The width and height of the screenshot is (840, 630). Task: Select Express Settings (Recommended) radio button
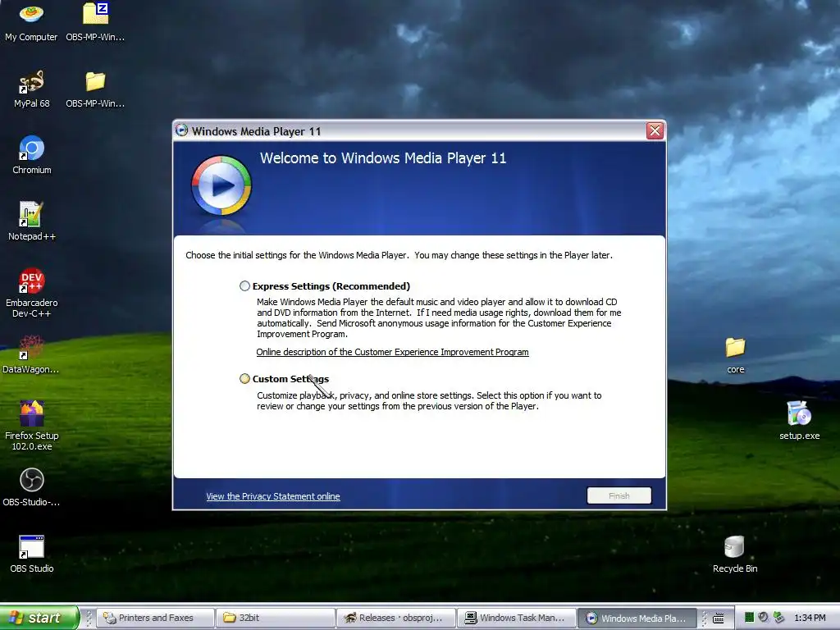coord(244,286)
